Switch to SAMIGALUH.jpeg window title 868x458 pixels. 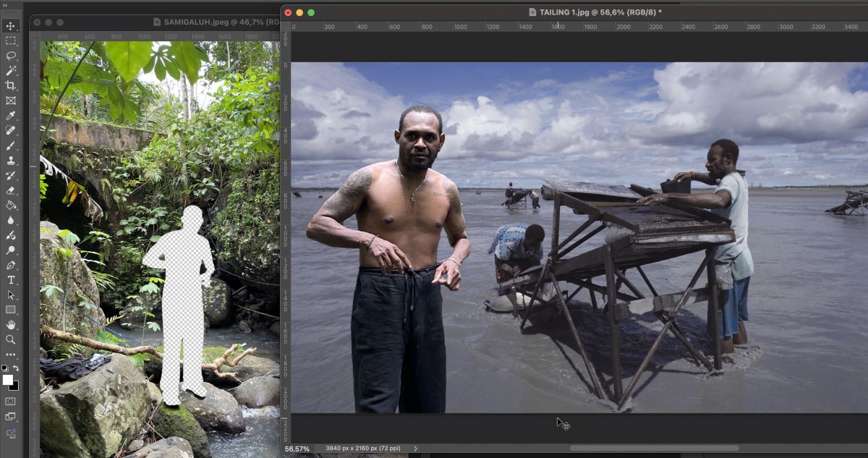pyautogui.click(x=216, y=22)
